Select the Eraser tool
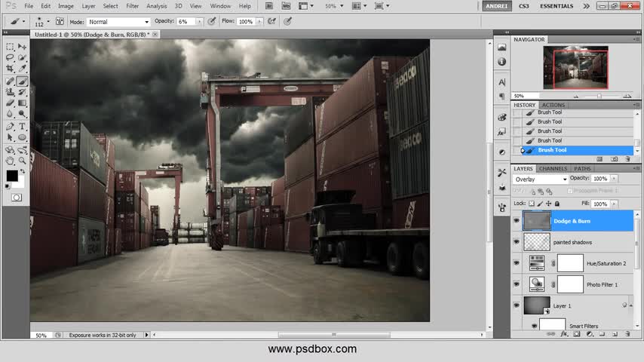644x362 pixels. pos(10,103)
